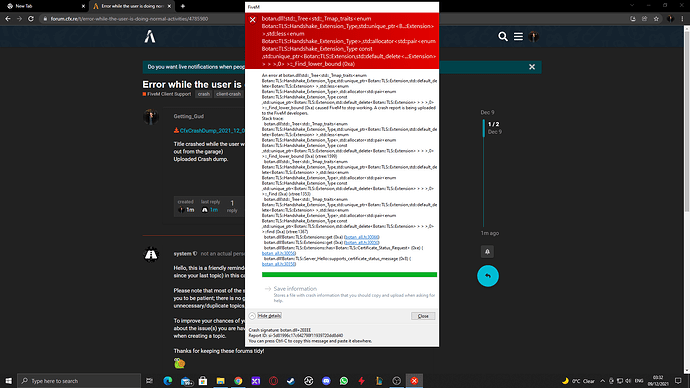This screenshot has height=388, width=690.
Task: Click Save information in crash dialog
Action: (295, 289)
